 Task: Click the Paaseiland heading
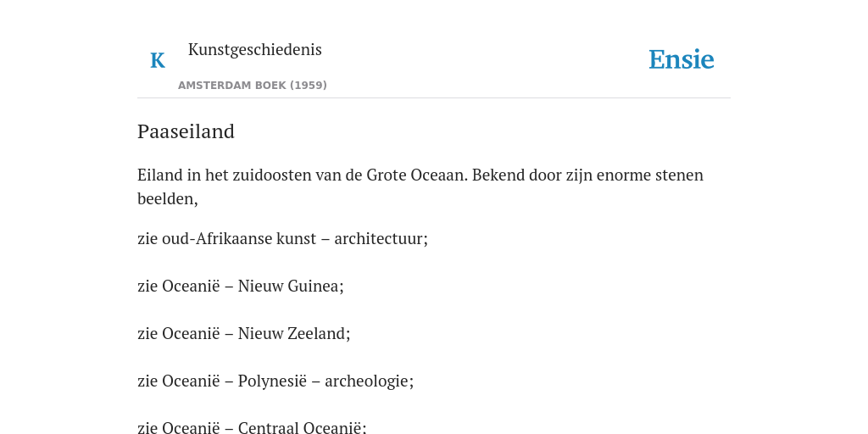[x=186, y=131]
